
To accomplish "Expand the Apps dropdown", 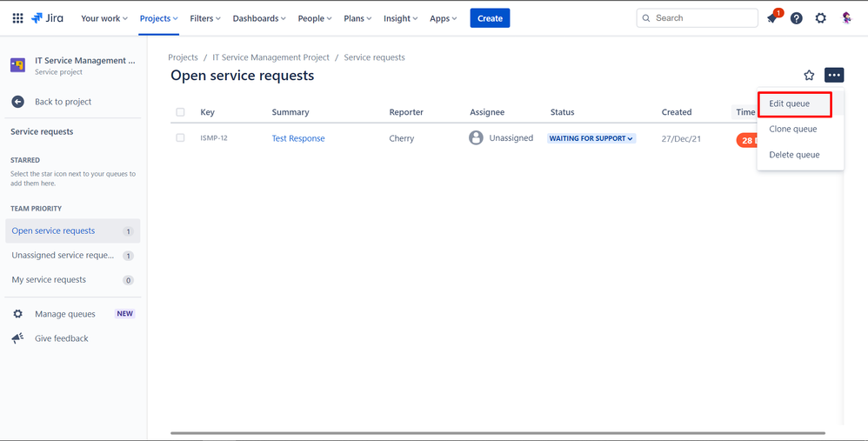I will 444,18.
